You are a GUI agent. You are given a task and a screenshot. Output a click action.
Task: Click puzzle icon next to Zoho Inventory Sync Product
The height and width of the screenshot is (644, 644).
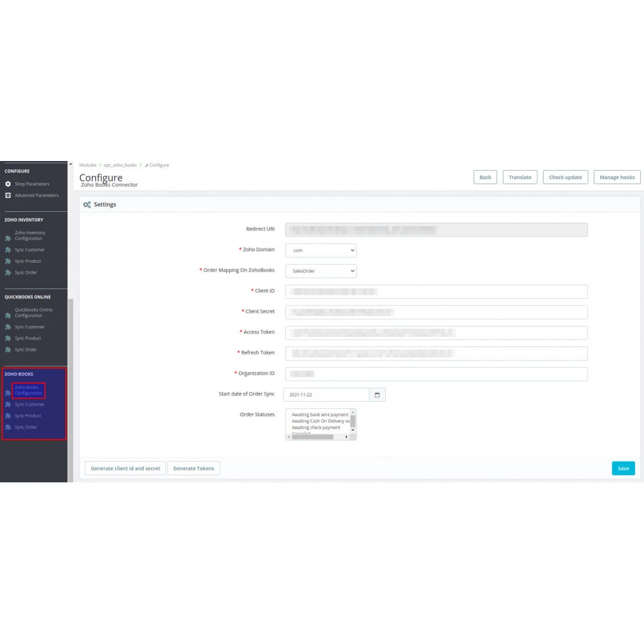coord(8,261)
